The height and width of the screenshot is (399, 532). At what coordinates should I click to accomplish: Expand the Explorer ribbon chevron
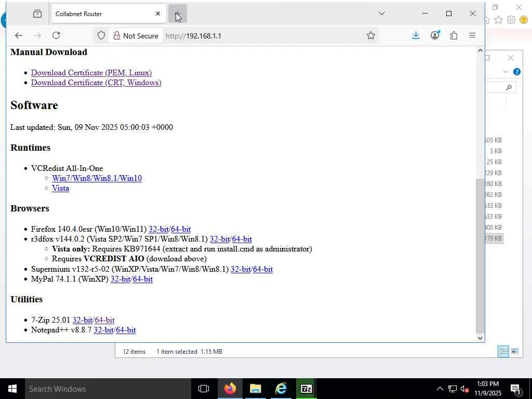pyautogui.click(x=506, y=72)
